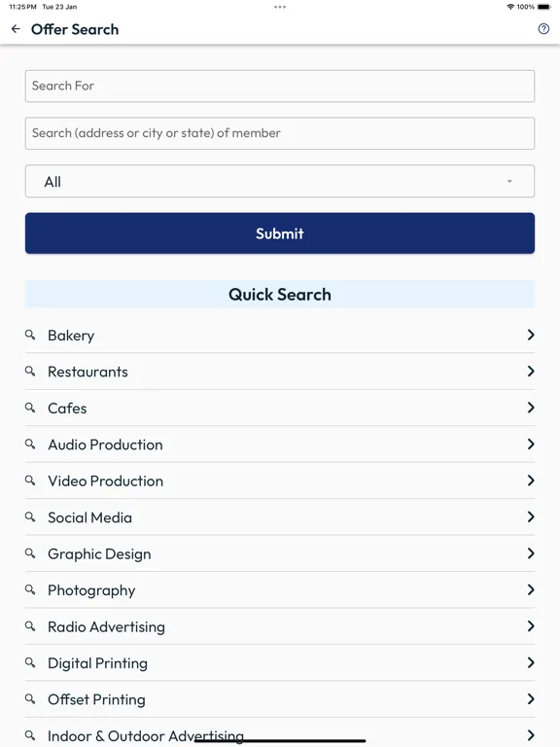Image resolution: width=560 pixels, height=747 pixels.
Task: Open the All category dropdown
Action: click(280, 181)
